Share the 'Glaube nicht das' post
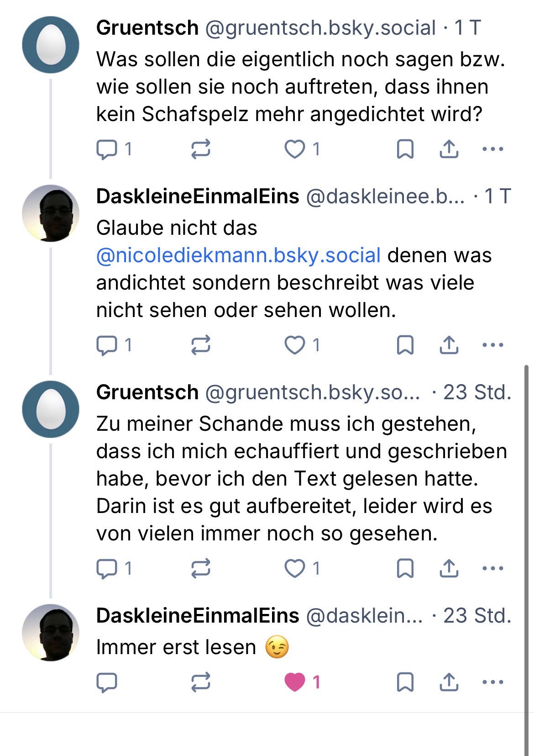534x756 pixels. pyautogui.click(x=449, y=345)
